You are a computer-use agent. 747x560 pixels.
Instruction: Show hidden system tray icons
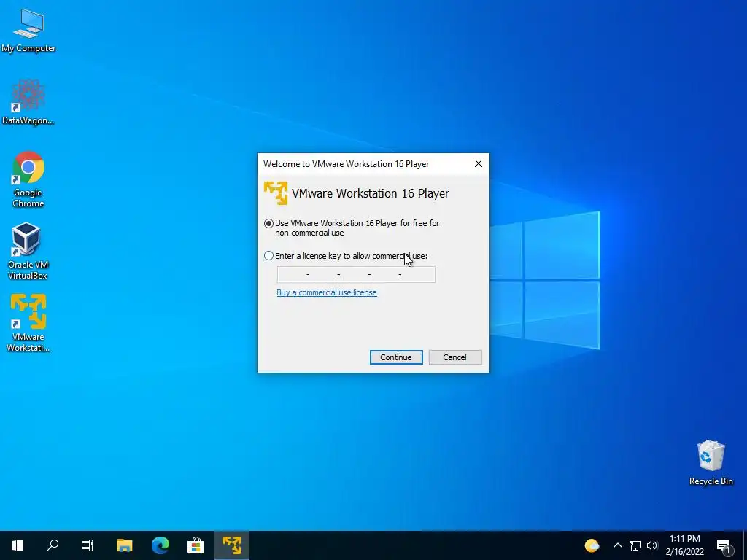(x=617, y=545)
